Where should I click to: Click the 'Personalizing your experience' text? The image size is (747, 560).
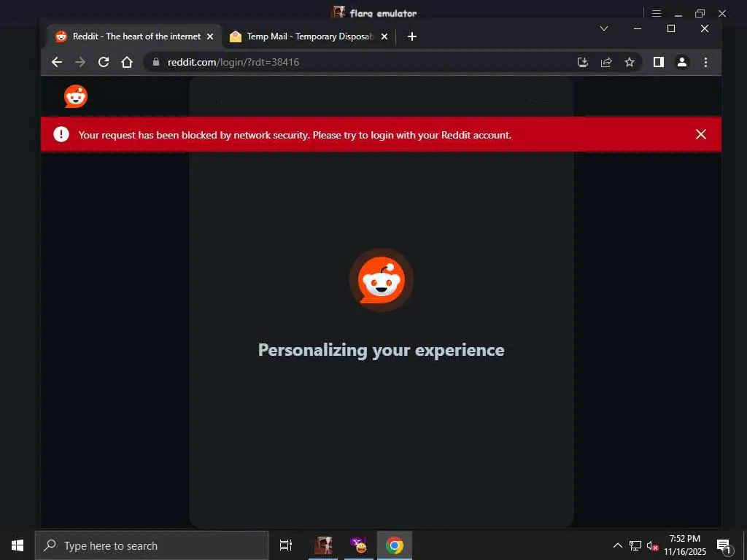(381, 350)
